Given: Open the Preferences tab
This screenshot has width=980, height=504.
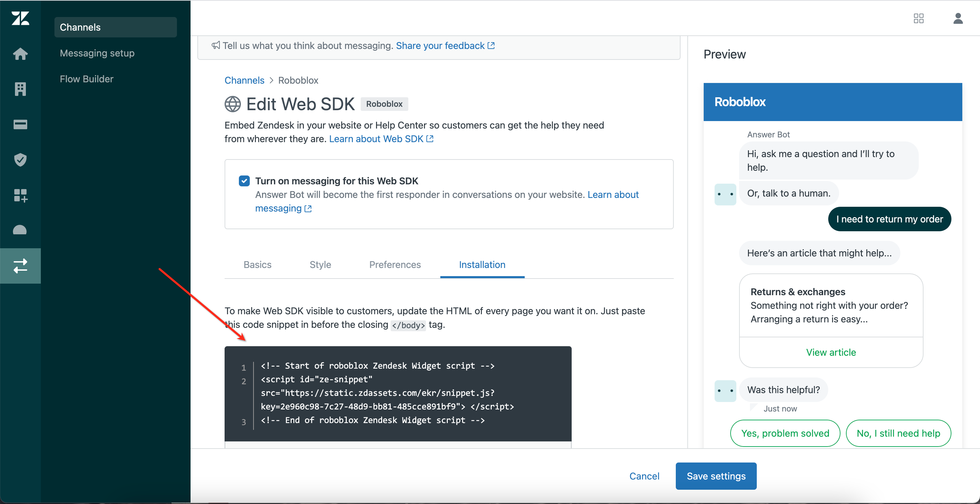Looking at the screenshot, I should (x=394, y=265).
